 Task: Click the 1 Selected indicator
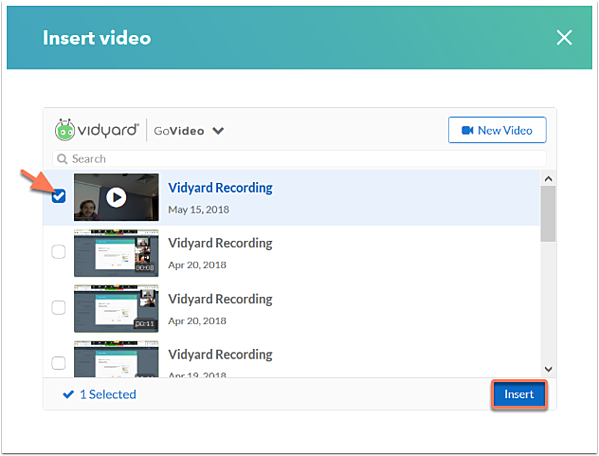(99, 394)
